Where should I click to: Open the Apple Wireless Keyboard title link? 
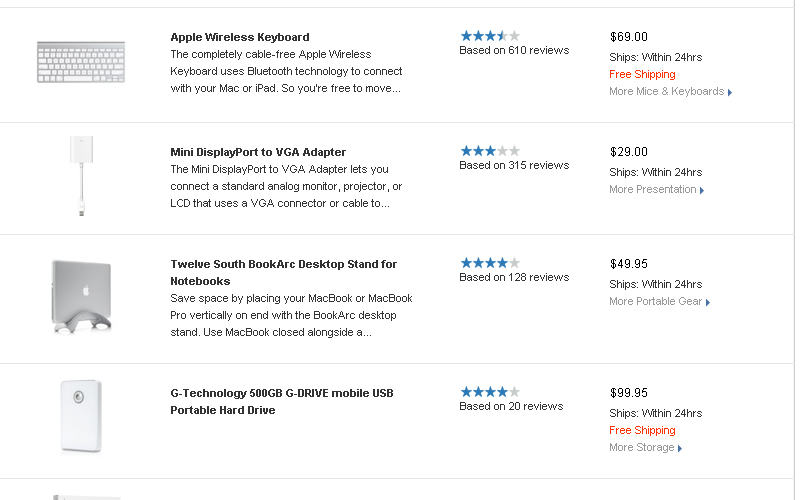[x=240, y=37]
